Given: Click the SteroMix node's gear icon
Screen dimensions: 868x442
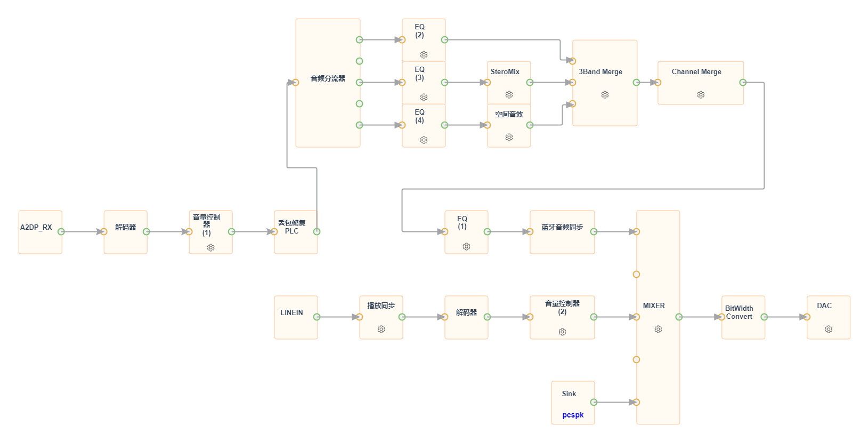Looking at the screenshot, I should click(x=509, y=94).
